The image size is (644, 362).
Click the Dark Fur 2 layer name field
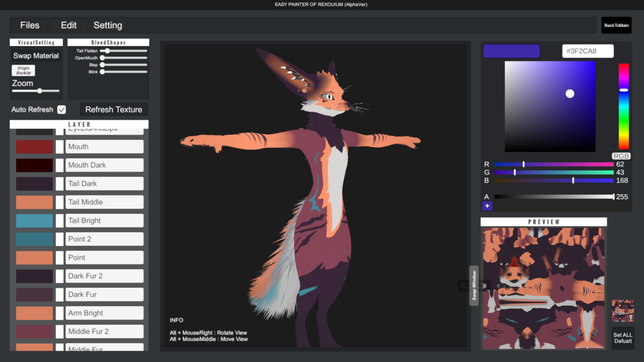click(x=104, y=276)
